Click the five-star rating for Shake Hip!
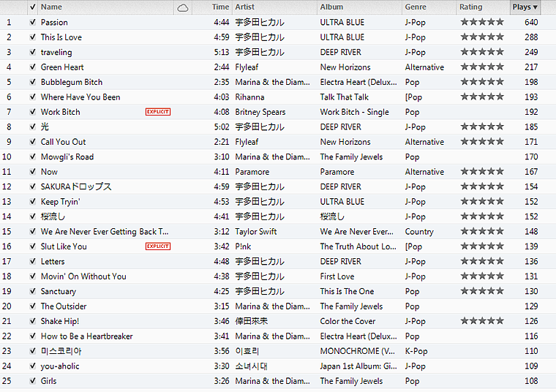The height and width of the screenshot is (392, 556). click(x=482, y=321)
